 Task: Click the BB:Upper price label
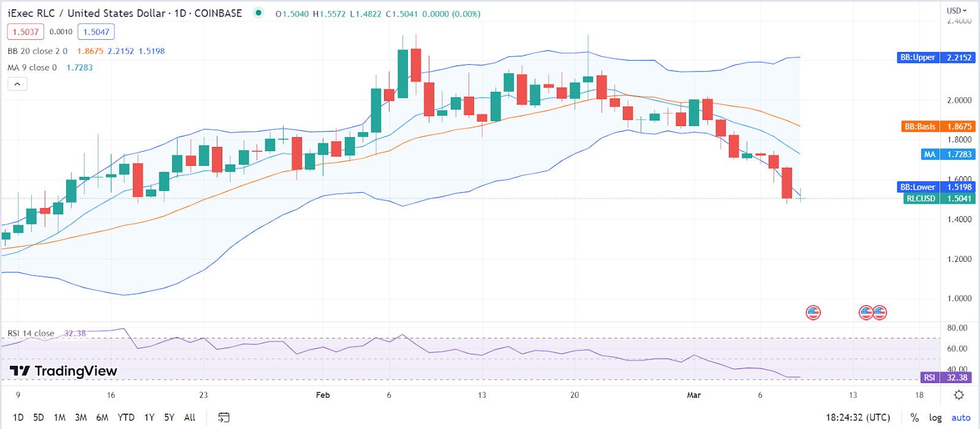936,58
